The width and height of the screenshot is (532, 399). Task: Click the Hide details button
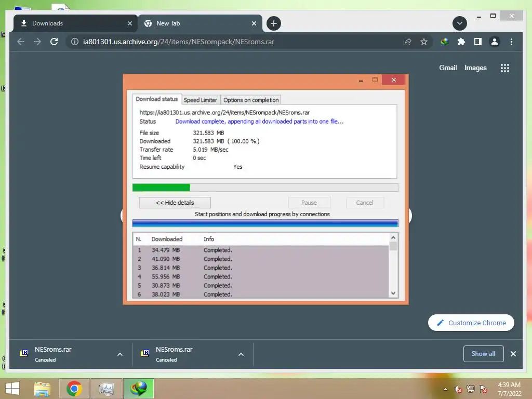[x=175, y=203]
